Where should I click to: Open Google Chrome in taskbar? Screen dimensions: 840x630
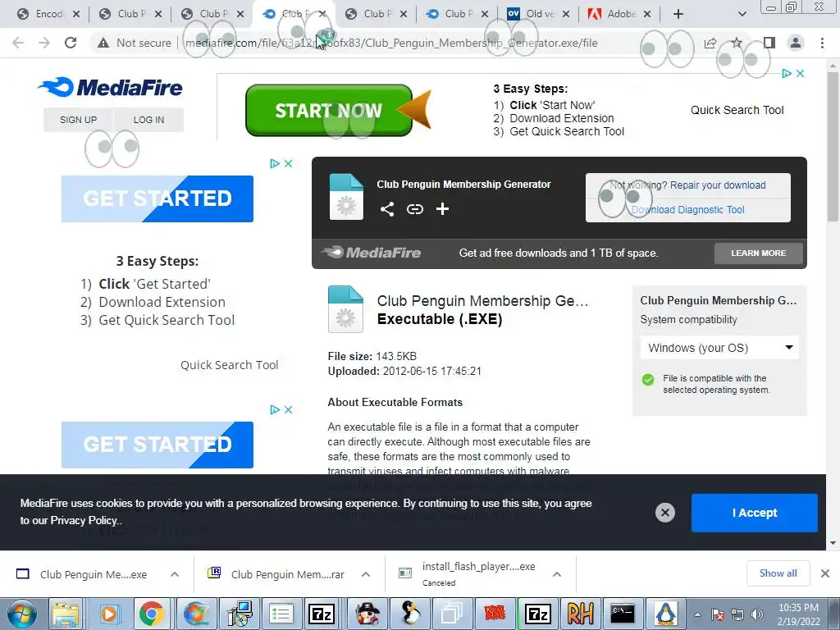(x=152, y=614)
